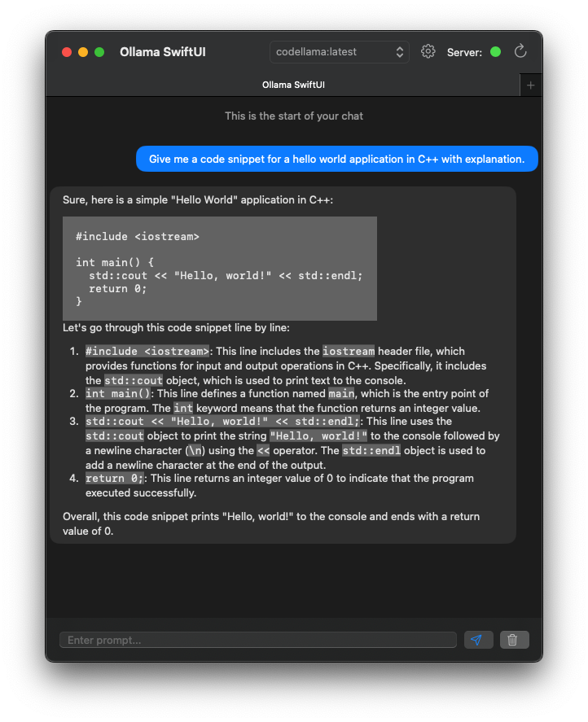The height and width of the screenshot is (722, 588).
Task: Click the green server status indicator
Action: [495, 52]
